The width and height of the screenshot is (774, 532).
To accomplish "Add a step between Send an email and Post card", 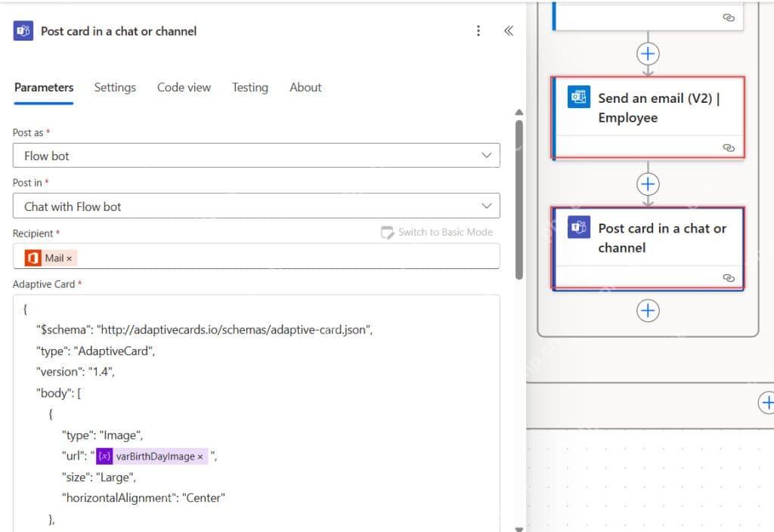I will [x=648, y=184].
